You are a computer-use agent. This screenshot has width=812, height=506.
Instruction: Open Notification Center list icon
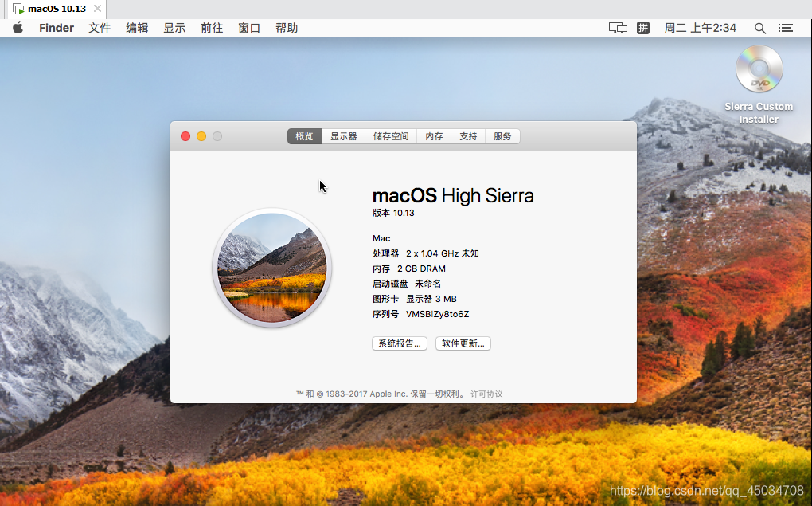[x=786, y=28]
